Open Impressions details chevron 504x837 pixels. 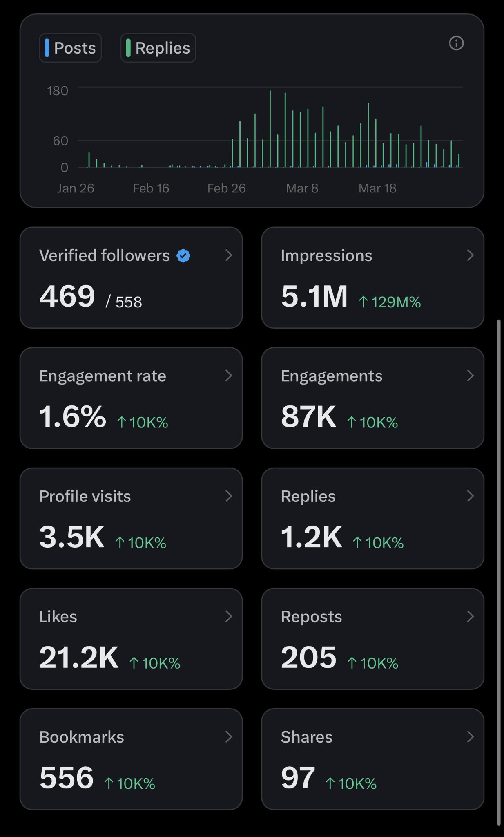tap(470, 255)
